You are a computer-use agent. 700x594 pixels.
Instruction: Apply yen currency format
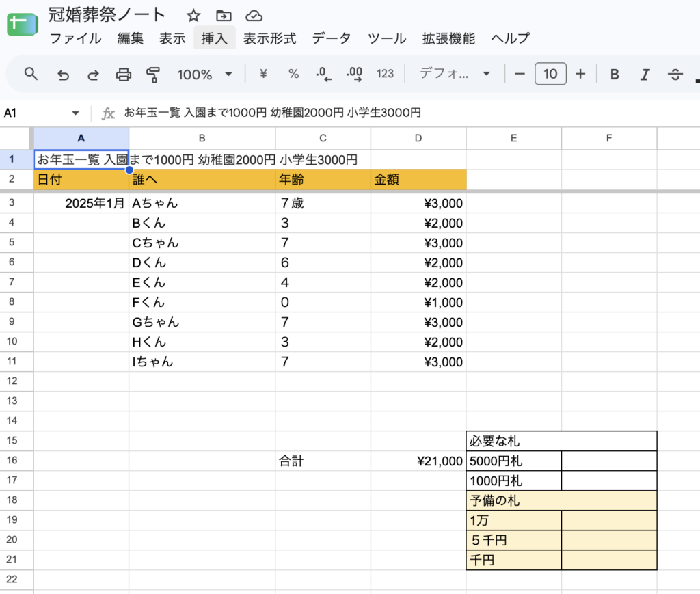pyautogui.click(x=263, y=74)
